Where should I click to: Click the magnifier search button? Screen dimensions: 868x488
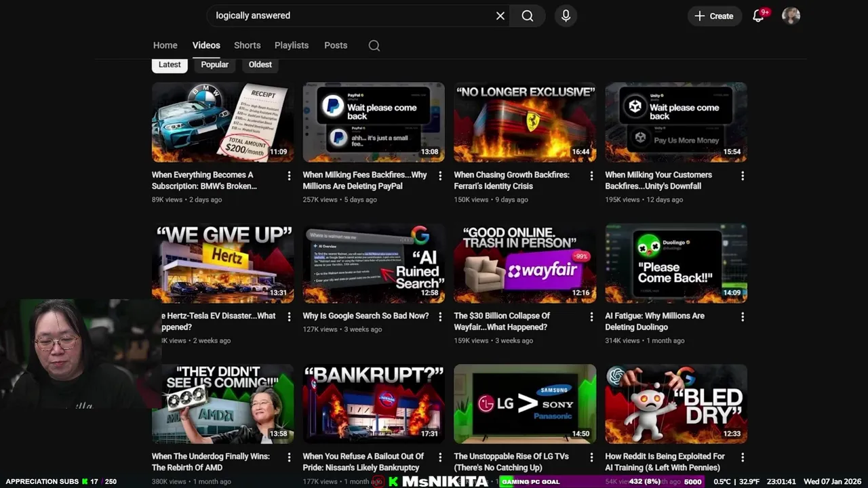pos(528,16)
